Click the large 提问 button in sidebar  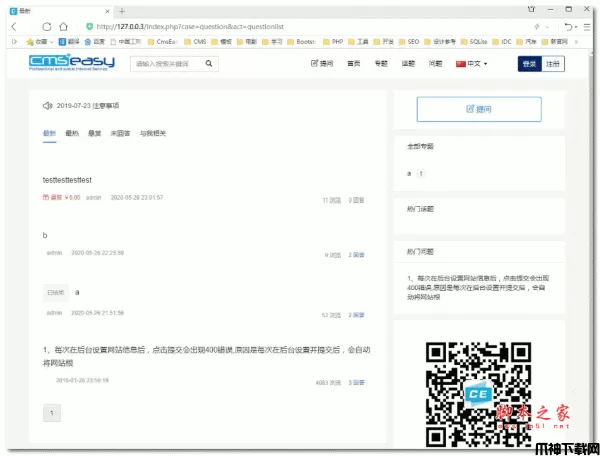[479, 109]
